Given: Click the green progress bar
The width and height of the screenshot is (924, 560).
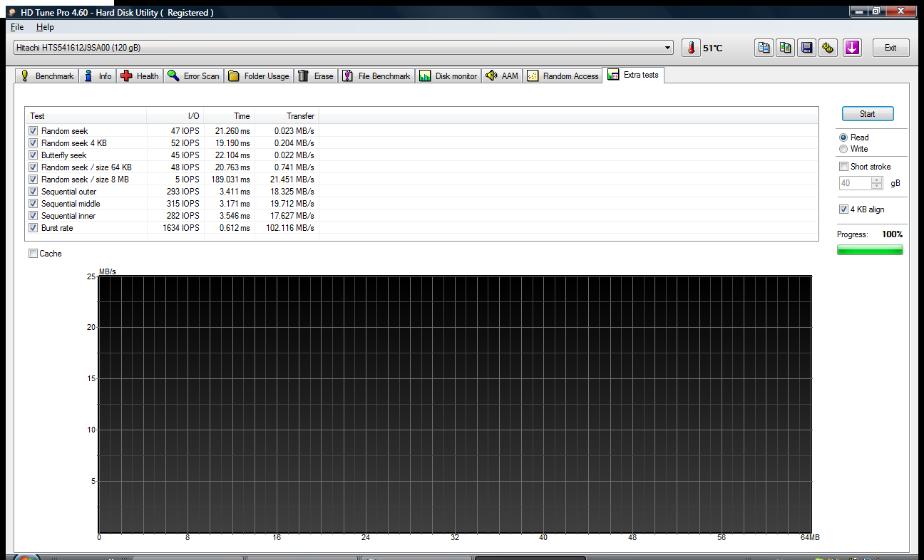Looking at the screenshot, I should pos(870,250).
